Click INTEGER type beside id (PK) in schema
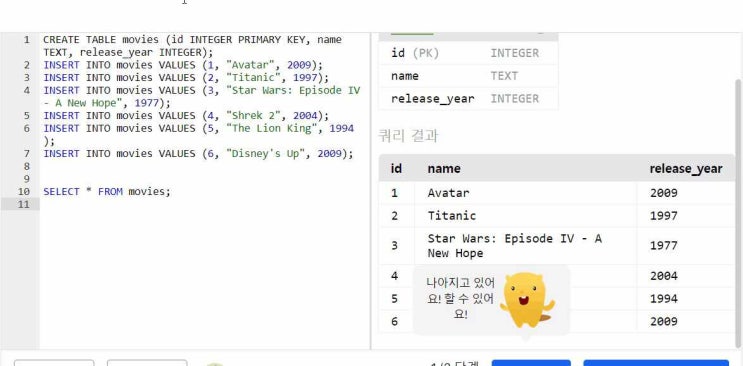 515,53
